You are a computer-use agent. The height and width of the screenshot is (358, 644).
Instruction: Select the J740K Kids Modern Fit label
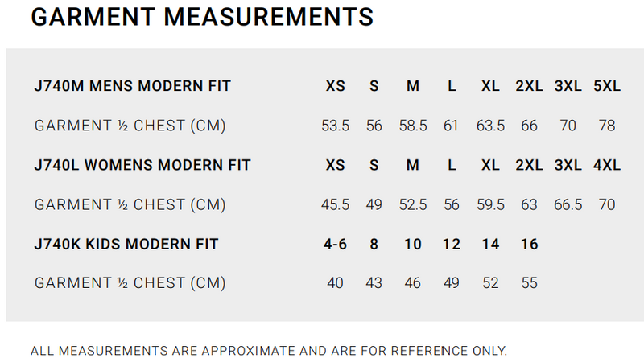coord(126,244)
